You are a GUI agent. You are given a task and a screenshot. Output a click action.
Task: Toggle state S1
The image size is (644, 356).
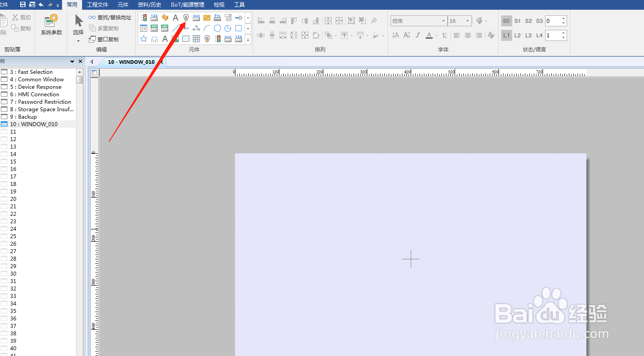[517, 21]
